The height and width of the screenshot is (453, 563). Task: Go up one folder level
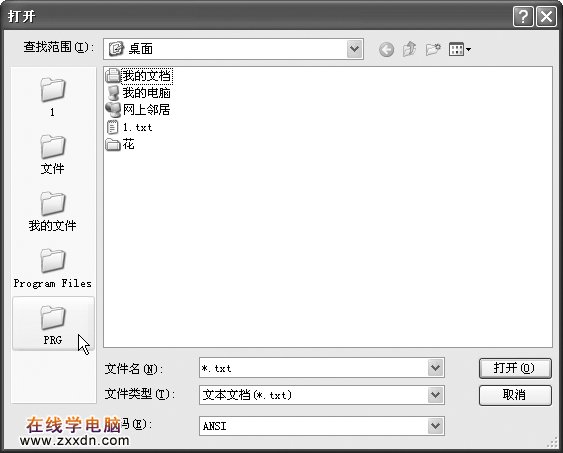point(409,49)
